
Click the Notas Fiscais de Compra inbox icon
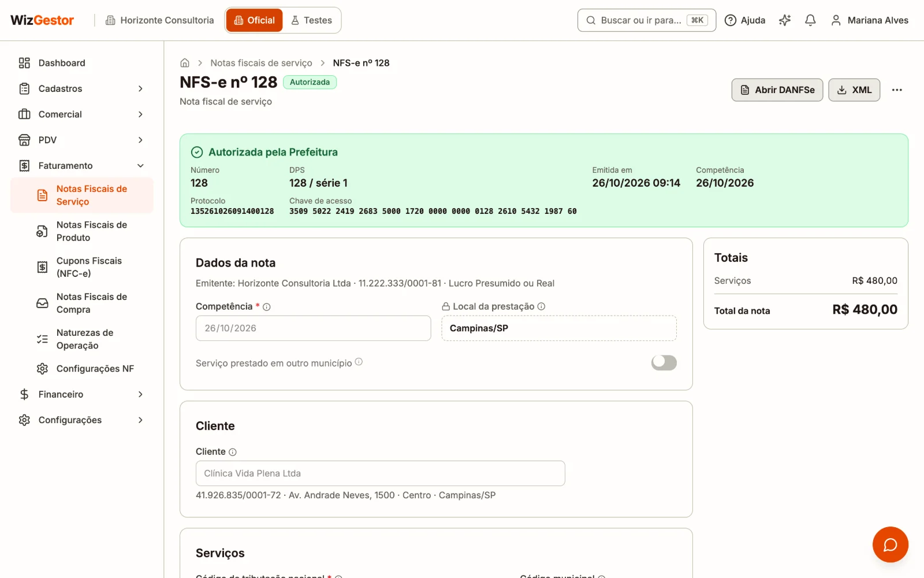pyautogui.click(x=42, y=303)
